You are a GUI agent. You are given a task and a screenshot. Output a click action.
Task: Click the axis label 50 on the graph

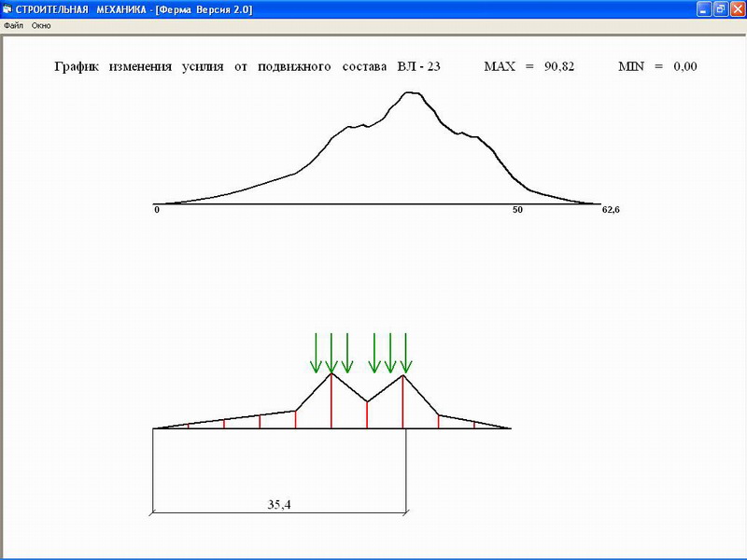click(x=517, y=209)
